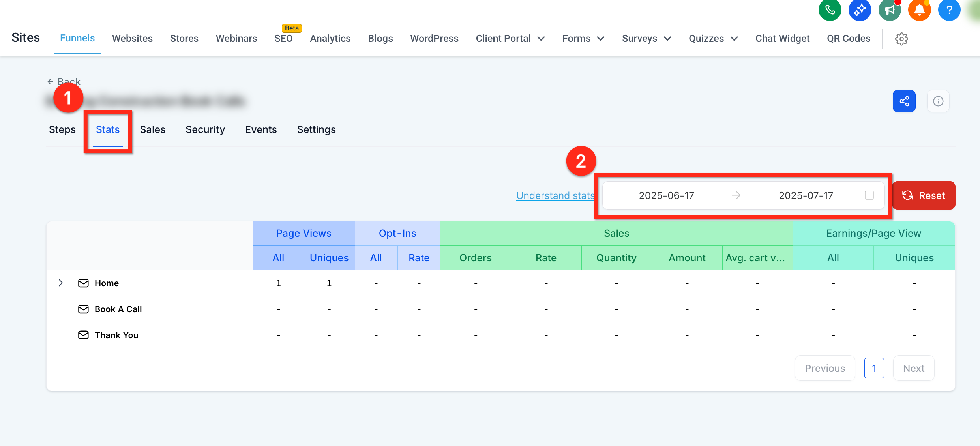980x446 pixels.
Task: Click the Next pagination button
Action: [914, 368]
